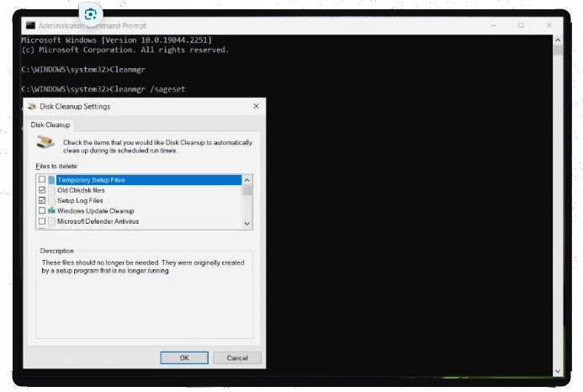The height and width of the screenshot is (392, 583).
Task: Uncheck the Old Chkdsk files checkbox
Action: pyautogui.click(x=42, y=190)
